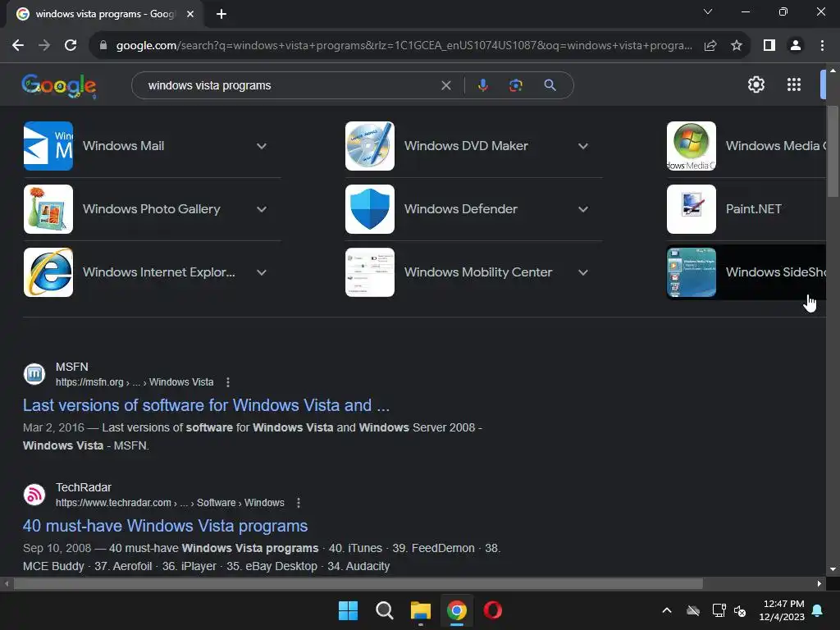The image size is (840, 630).
Task: Select the Windows Mail label
Action: (x=123, y=146)
